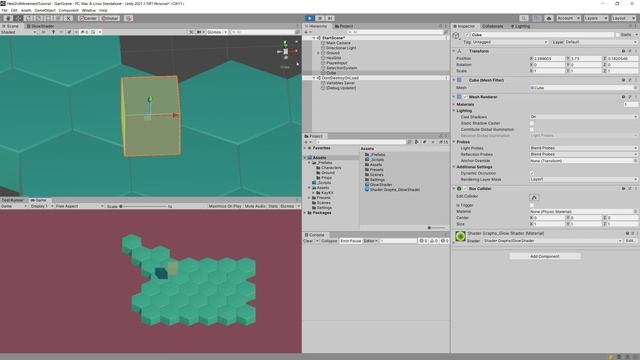
Task: Click the Mute Audio button
Action: click(x=255, y=207)
